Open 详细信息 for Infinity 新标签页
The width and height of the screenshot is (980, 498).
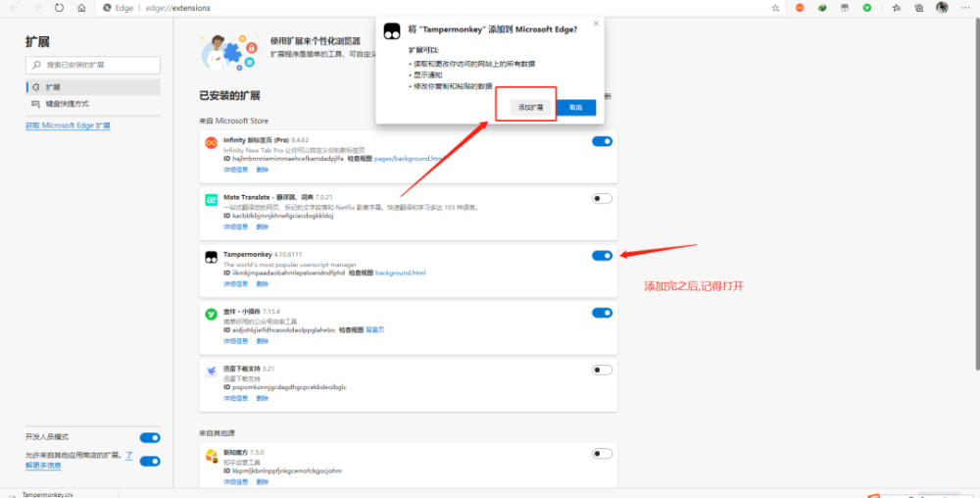point(235,170)
